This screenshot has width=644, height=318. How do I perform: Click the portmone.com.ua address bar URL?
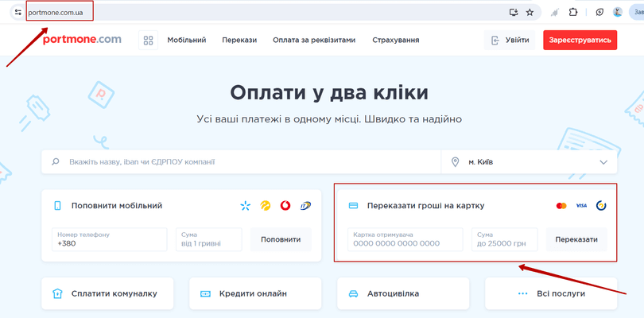(56, 13)
